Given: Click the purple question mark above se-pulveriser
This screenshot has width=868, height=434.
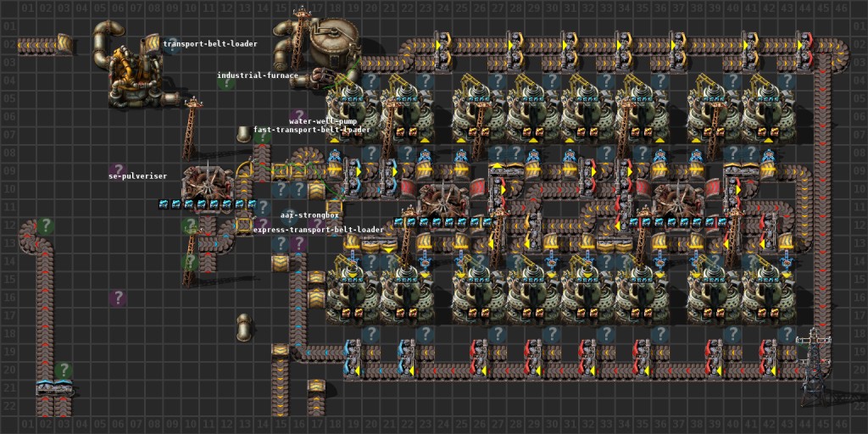Looking at the screenshot, I should 117,170.
